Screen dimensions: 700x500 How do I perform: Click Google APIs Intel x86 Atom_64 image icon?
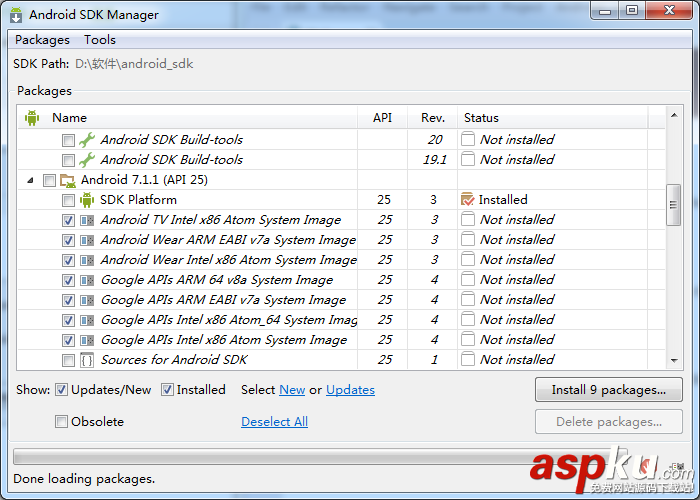pos(87,320)
